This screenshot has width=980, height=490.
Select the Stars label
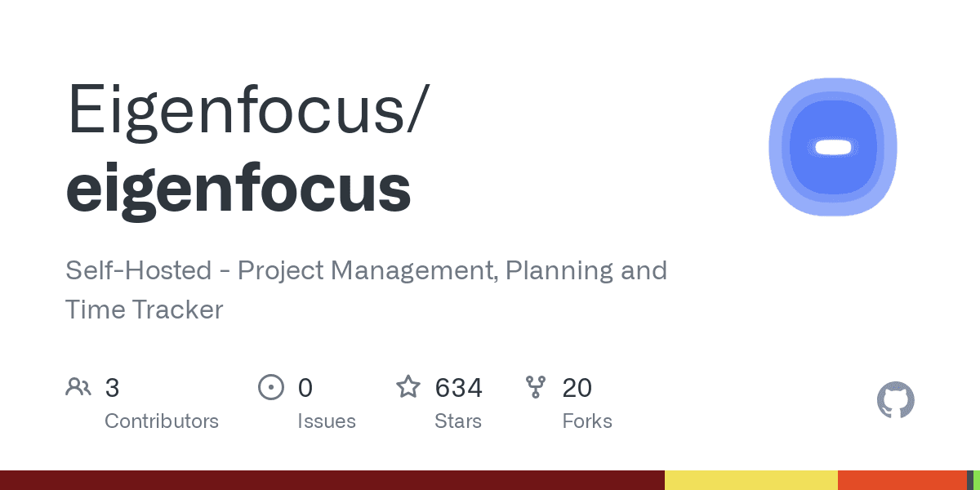(x=458, y=421)
